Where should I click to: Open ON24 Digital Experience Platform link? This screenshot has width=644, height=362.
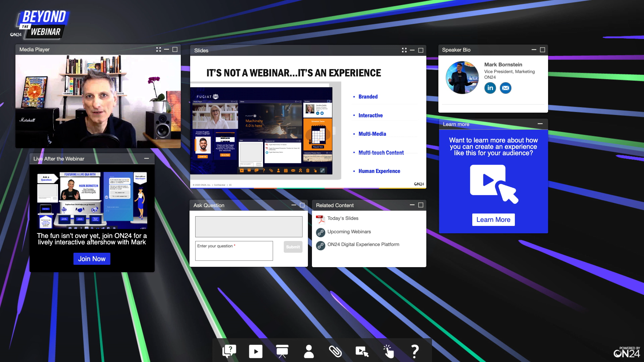(363, 244)
